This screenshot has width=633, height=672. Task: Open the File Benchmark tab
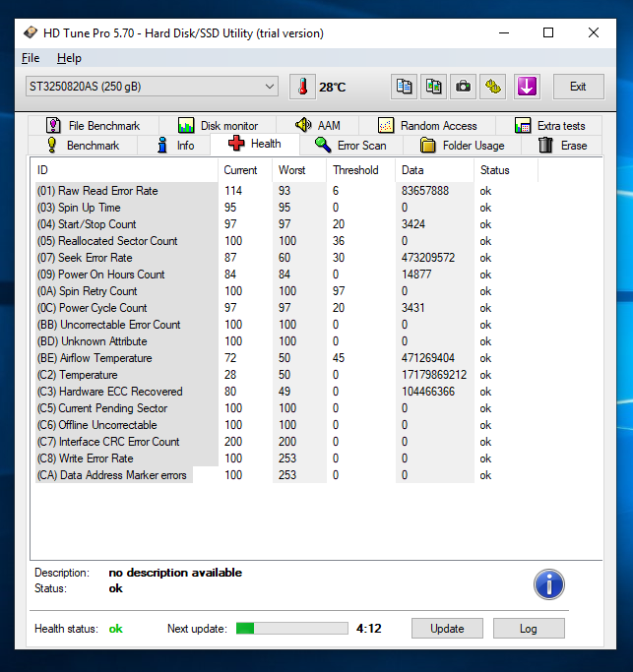(x=94, y=126)
